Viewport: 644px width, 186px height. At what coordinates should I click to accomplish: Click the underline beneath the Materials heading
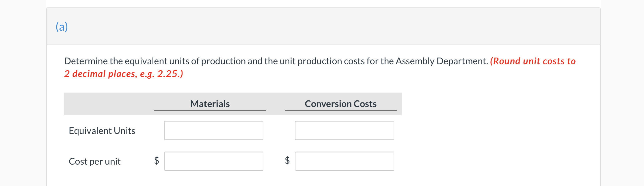(x=210, y=110)
